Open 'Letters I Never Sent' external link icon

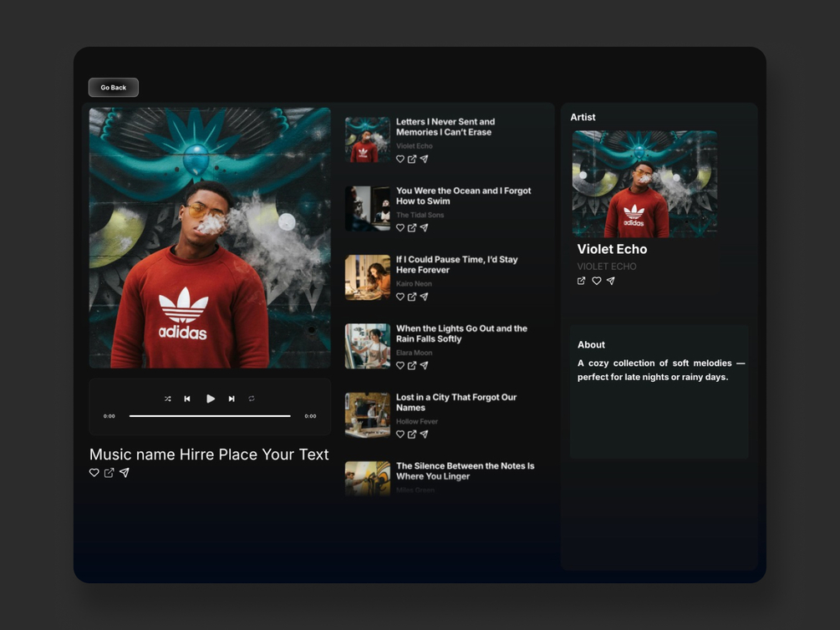pos(412,159)
